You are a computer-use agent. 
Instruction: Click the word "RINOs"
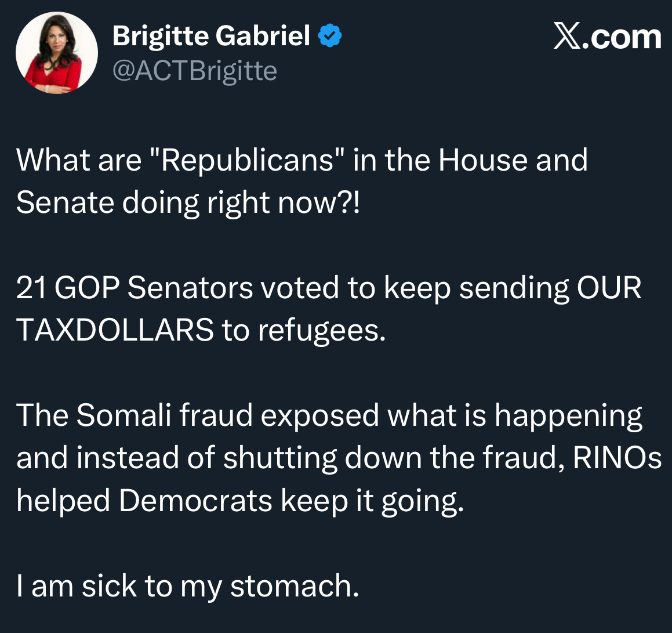617,458
